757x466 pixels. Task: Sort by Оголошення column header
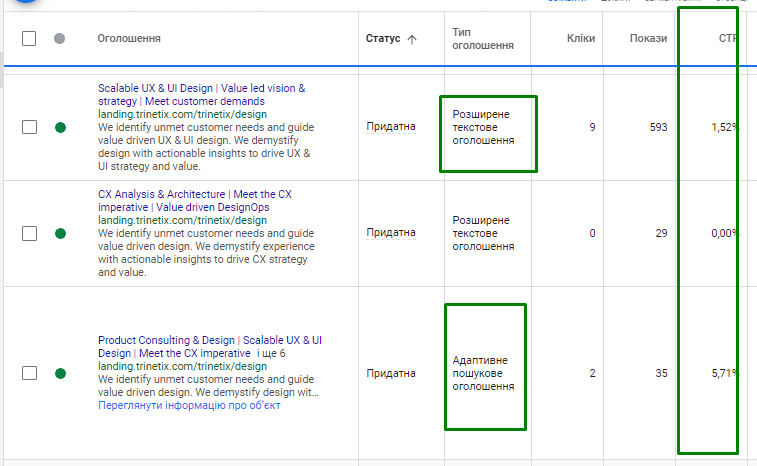click(x=129, y=38)
